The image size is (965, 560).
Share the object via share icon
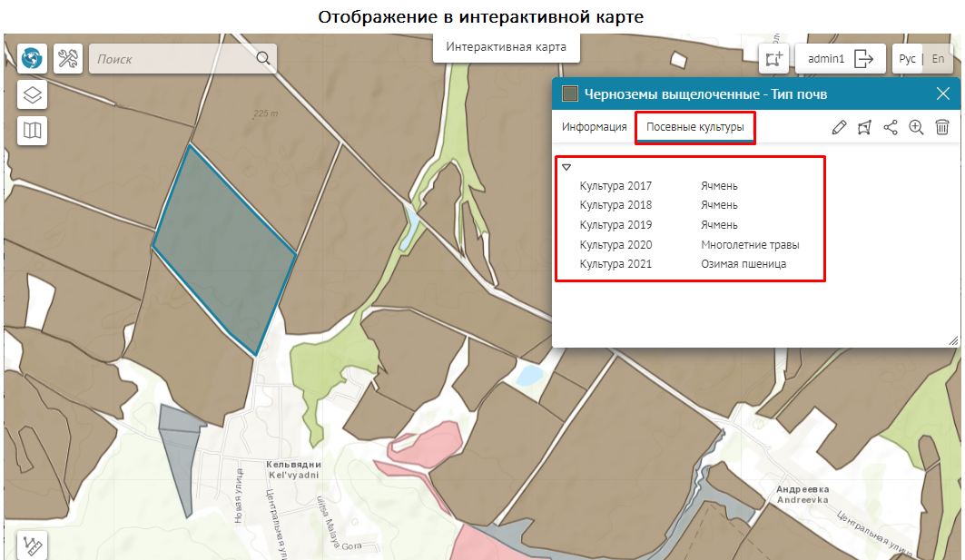(891, 128)
